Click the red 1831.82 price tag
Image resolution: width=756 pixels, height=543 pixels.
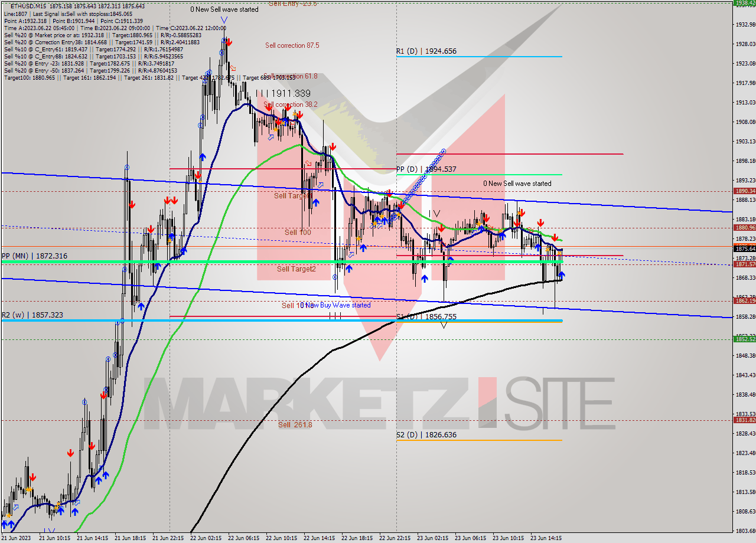(x=744, y=420)
